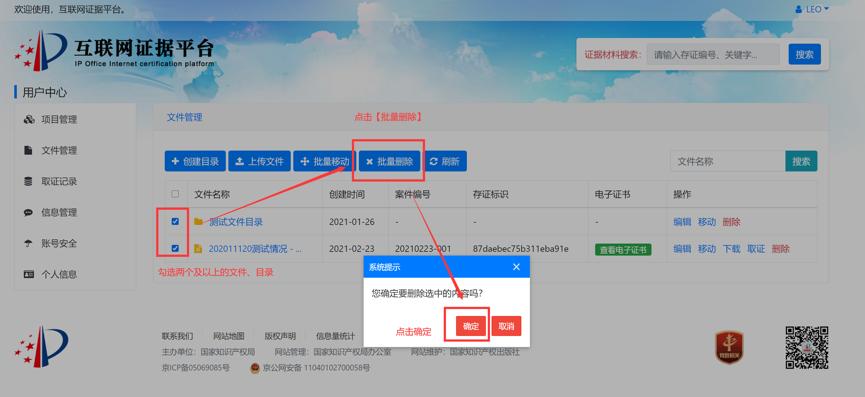The width and height of the screenshot is (865, 397).
Task: Click the teal 搜索 button beside 文件名称
Action: pyautogui.click(x=802, y=162)
